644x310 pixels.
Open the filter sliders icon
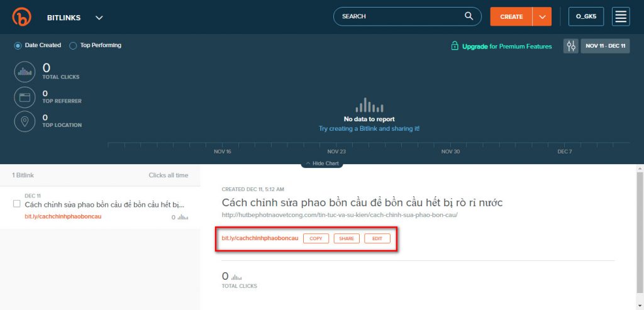[571, 46]
